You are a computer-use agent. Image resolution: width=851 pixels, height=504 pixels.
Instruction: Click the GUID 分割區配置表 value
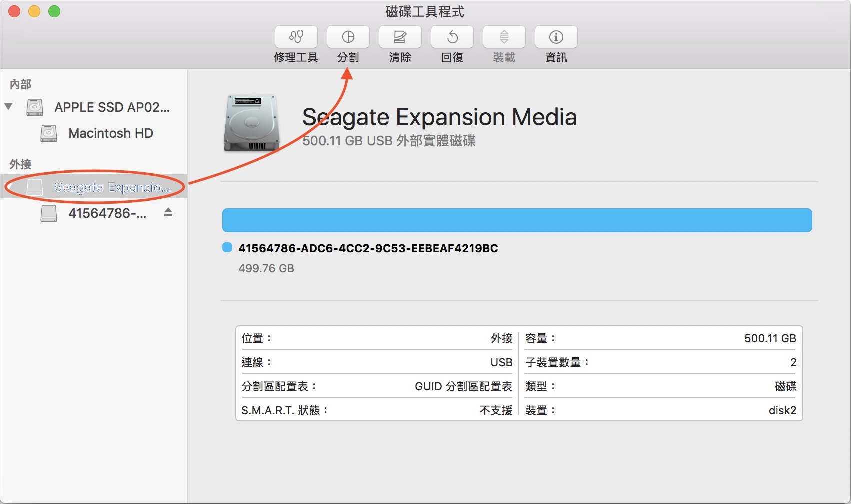click(x=464, y=386)
